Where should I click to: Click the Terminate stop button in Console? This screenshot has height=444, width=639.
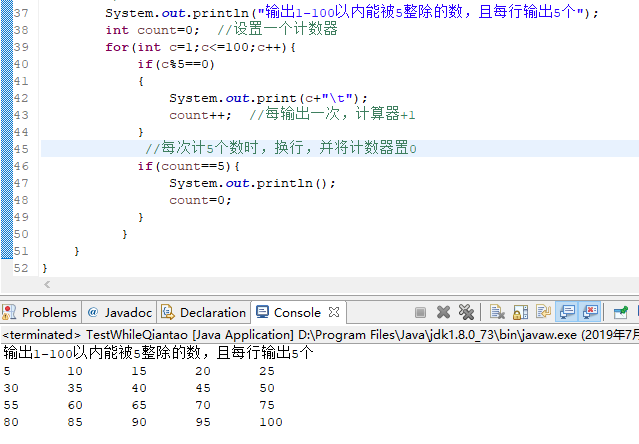[x=420, y=313]
